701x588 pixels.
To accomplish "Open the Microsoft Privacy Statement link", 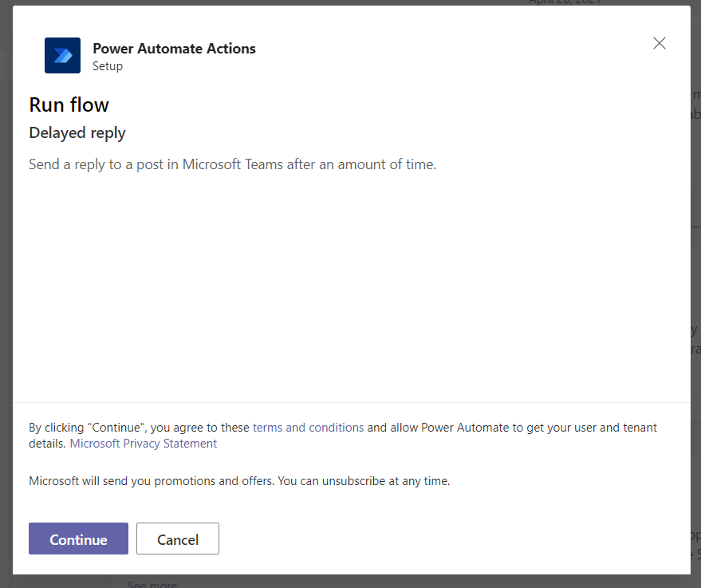I will click(x=144, y=444).
